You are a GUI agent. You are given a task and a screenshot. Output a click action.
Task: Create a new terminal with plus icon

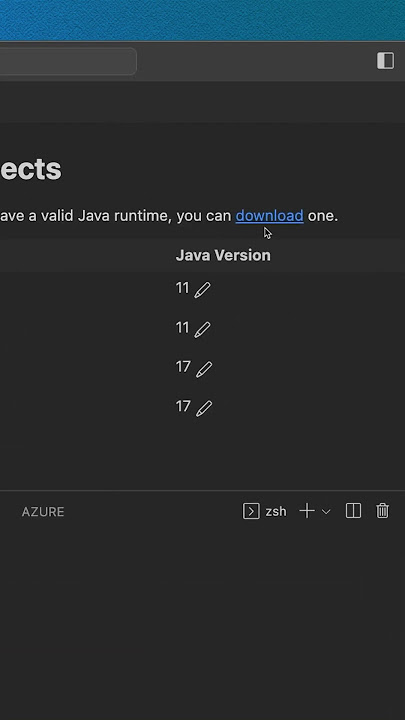[x=307, y=511]
